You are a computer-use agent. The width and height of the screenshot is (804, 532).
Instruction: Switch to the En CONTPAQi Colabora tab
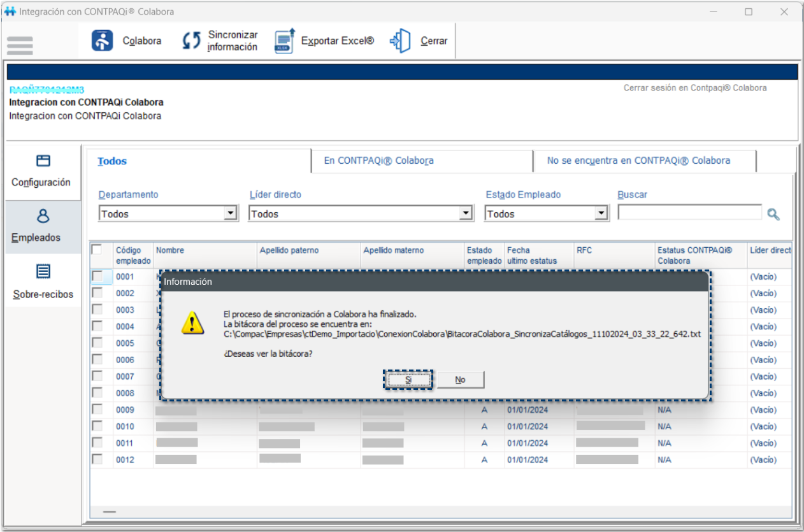click(378, 161)
